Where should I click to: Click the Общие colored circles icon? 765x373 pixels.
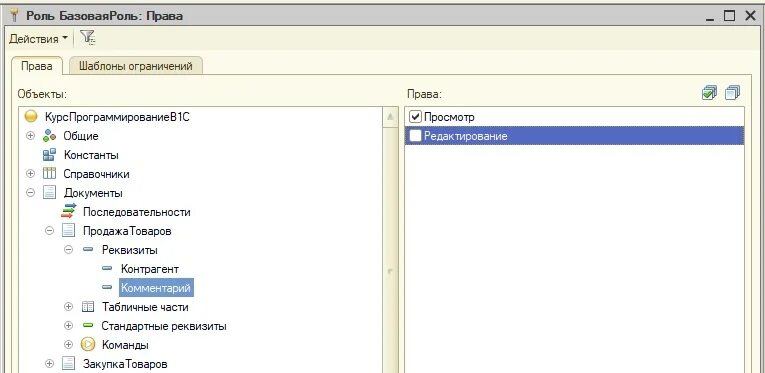(50, 136)
